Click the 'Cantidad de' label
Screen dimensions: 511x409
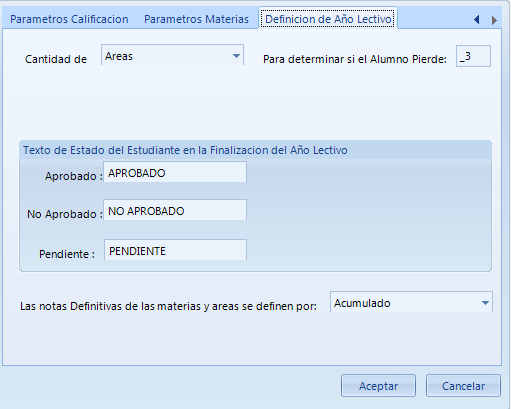coord(56,59)
